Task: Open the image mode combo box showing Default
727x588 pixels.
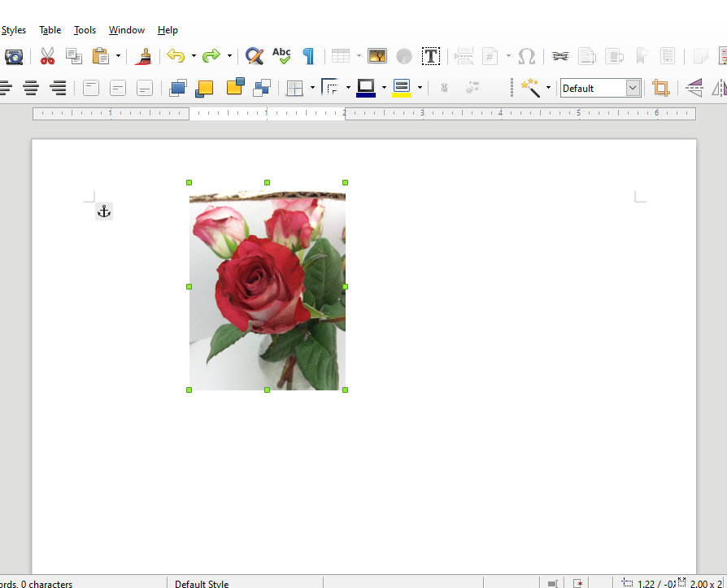Action: pyautogui.click(x=600, y=87)
